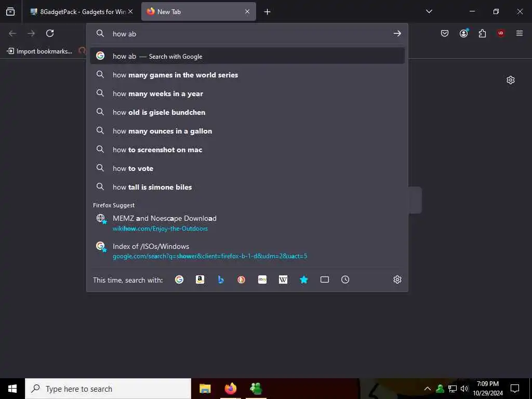532x399 pixels.
Task: Click the Go arrow in address bar
Action: coord(397,33)
